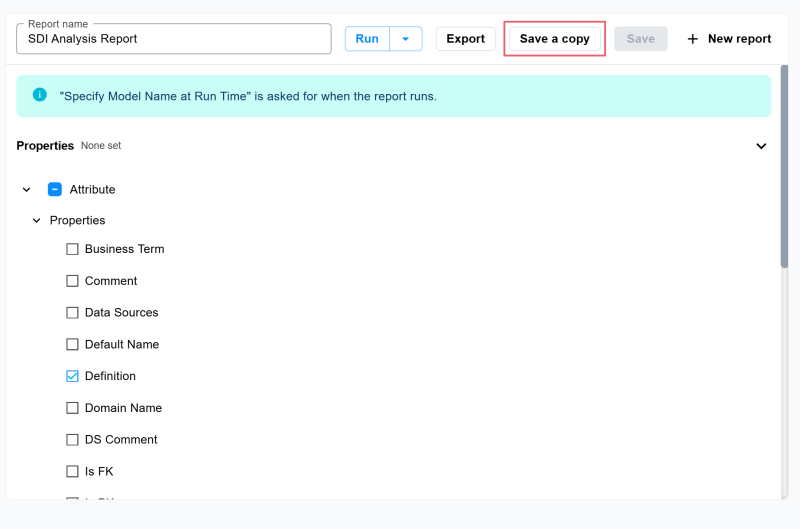Collapse the Properties None set section chevron

click(x=761, y=146)
